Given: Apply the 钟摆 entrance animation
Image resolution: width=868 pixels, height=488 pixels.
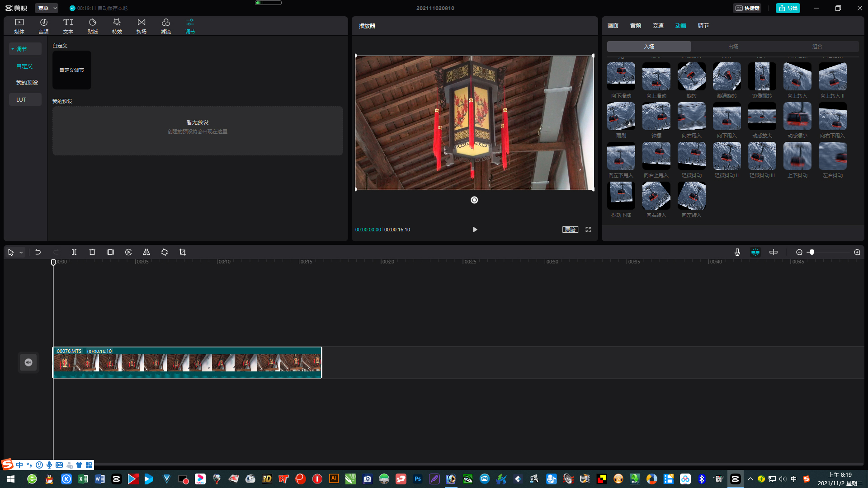Looking at the screenshot, I should click(656, 116).
